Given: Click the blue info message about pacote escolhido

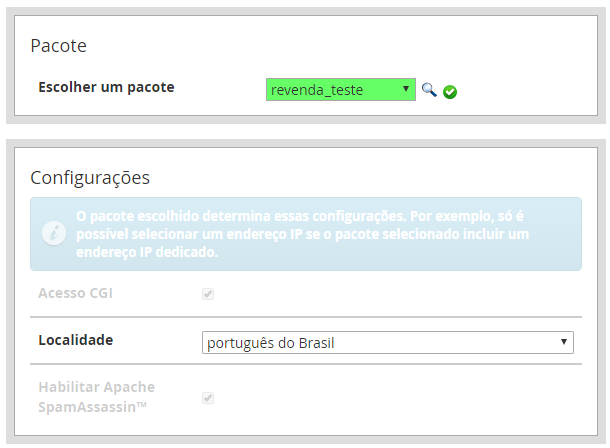Looking at the screenshot, I should [x=306, y=234].
